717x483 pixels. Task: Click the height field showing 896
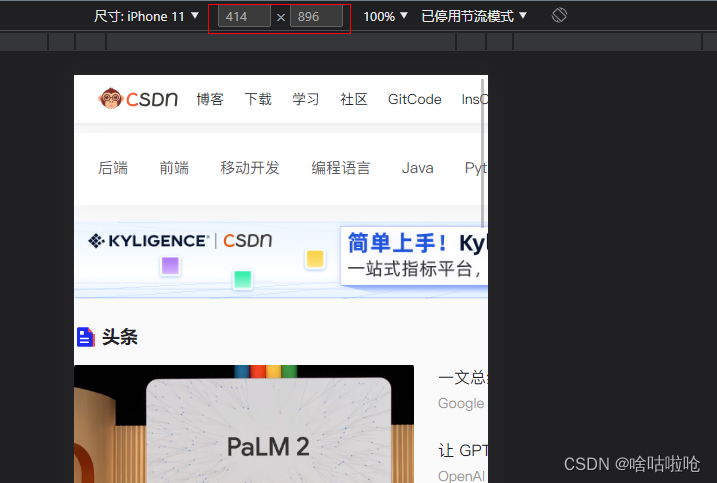click(x=316, y=16)
